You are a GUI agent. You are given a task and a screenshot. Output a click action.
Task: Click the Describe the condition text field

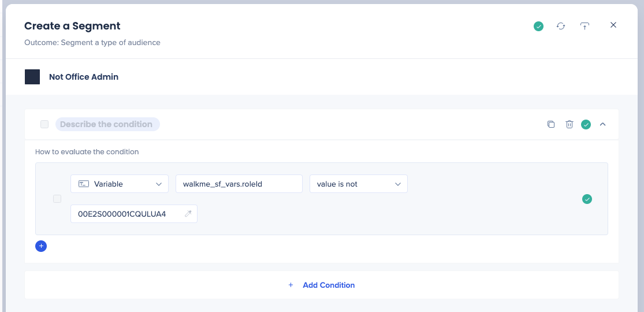coord(107,124)
